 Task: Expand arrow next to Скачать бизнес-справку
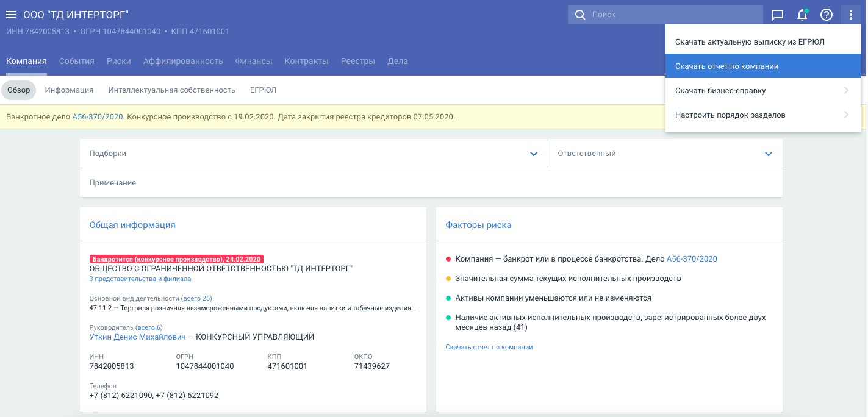tap(846, 91)
